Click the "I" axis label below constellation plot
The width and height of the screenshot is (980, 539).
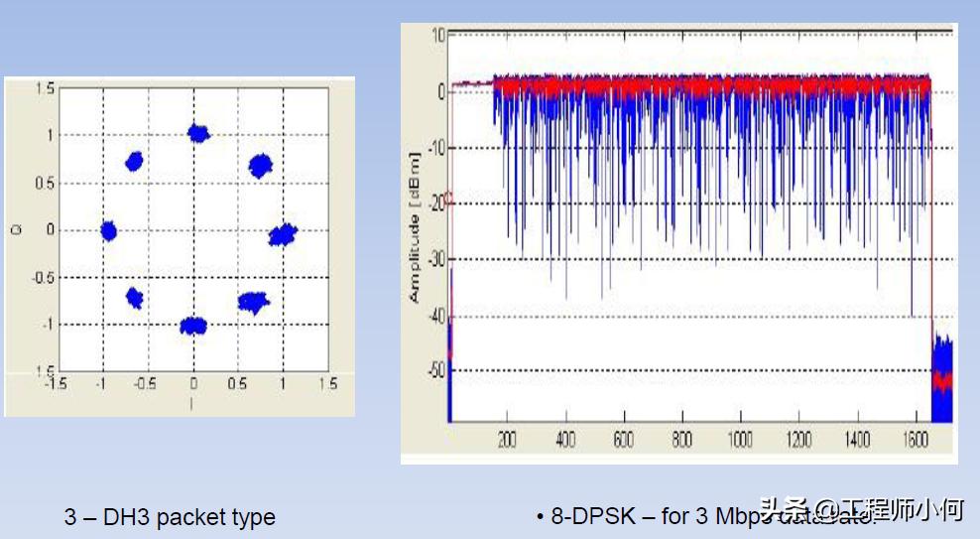point(191,405)
